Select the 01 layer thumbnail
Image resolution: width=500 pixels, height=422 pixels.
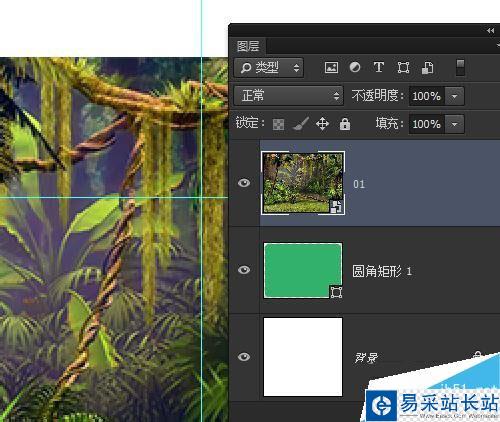303,183
